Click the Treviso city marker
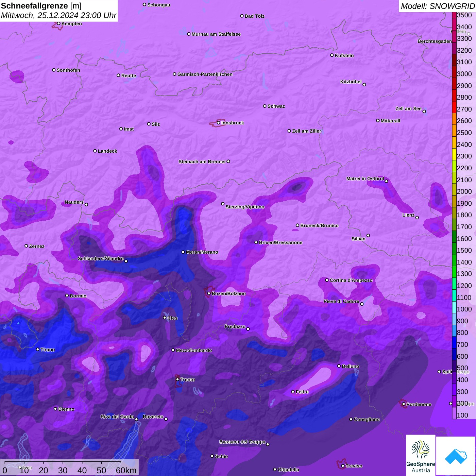 pyautogui.click(x=343, y=466)
